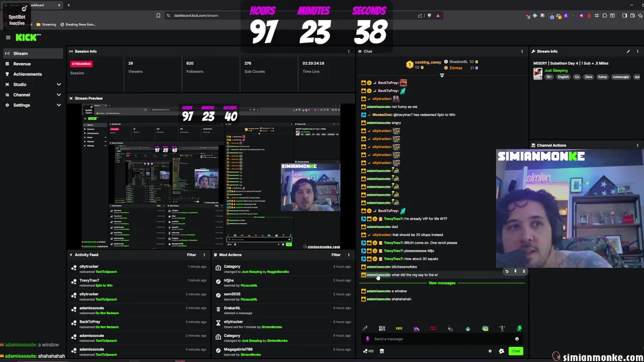This screenshot has height=362, width=644.
Task: Open the emoji picker in message box
Action: 517,339
